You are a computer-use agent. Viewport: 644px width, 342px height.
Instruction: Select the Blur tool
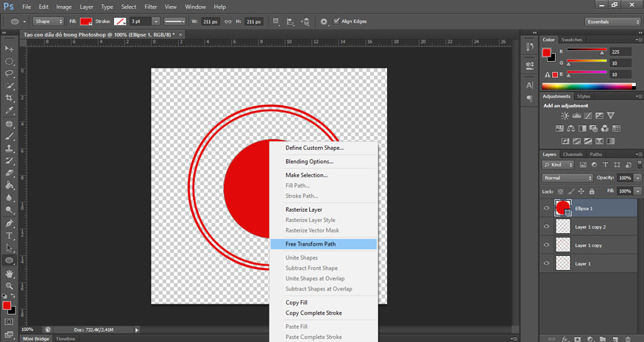[9, 198]
